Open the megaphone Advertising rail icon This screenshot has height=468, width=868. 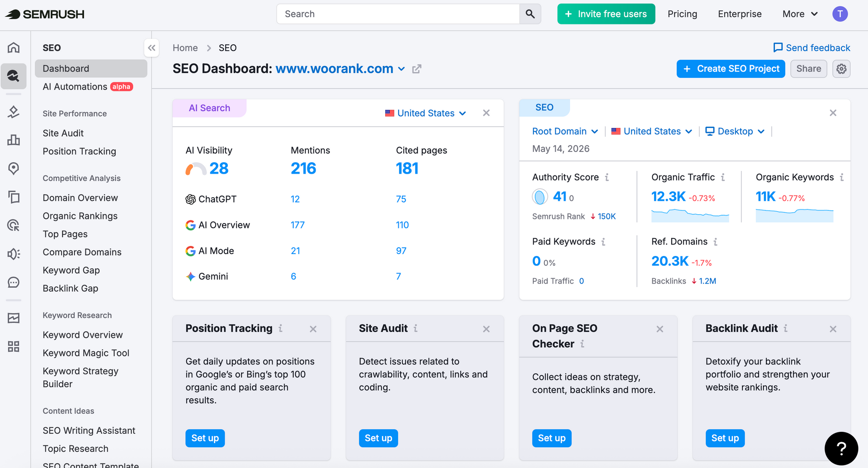(14, 254)
